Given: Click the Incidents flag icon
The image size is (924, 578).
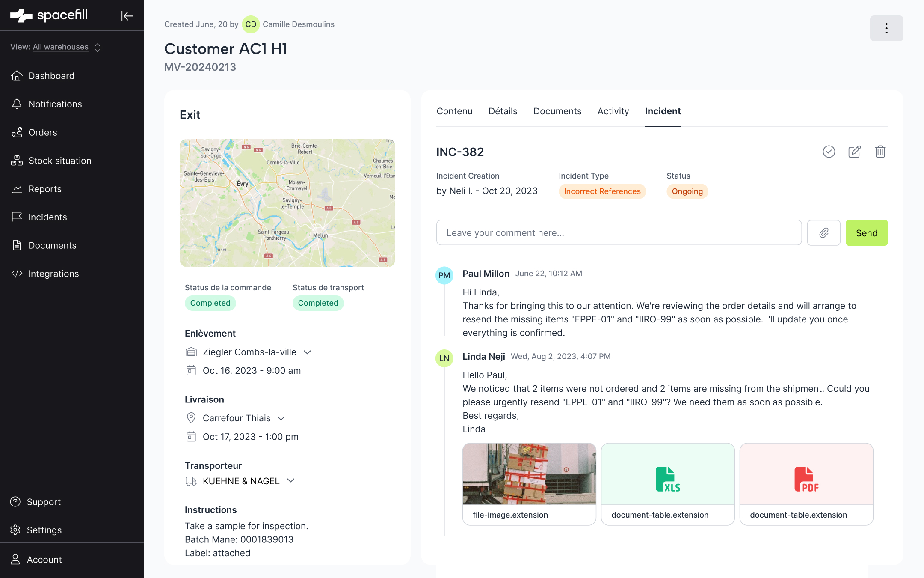Looking at the screenshot, I should coord(17,217).
